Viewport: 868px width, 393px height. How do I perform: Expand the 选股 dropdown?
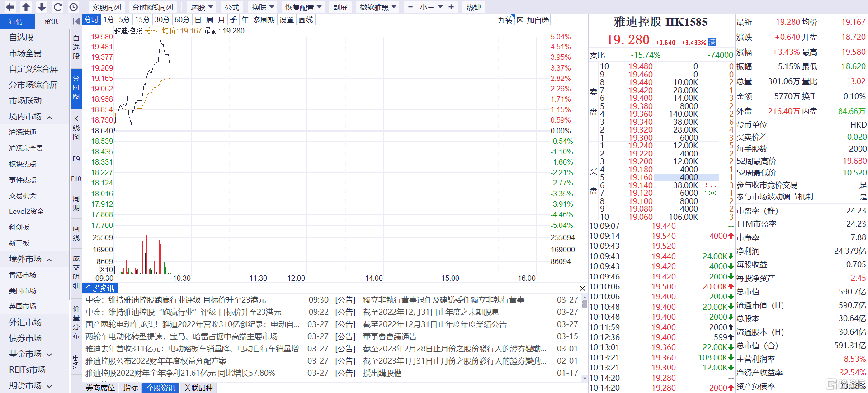202,7
